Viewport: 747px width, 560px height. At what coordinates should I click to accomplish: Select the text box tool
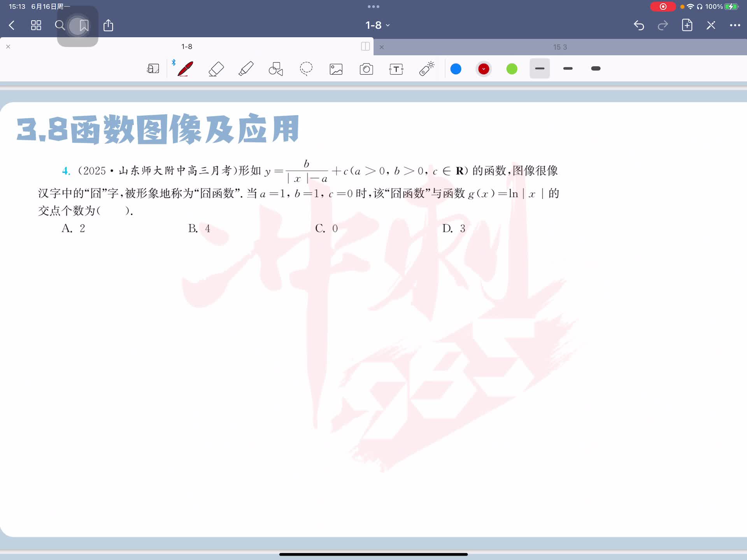pos(396,69)
